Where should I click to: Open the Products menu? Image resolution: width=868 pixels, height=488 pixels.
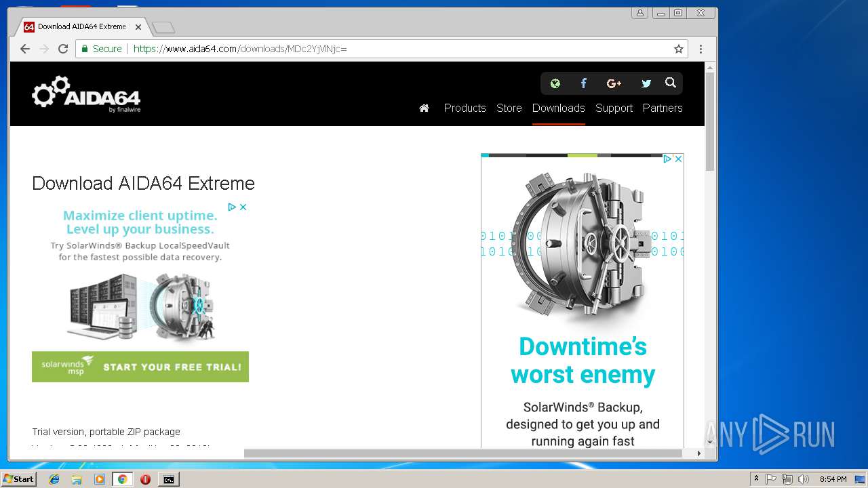(465, 108)
